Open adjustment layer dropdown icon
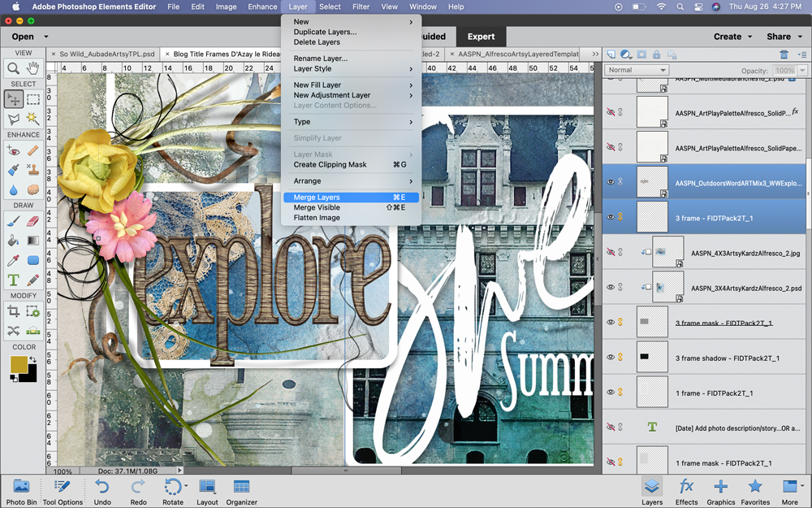812x508 pixels. [x=626, y=54]
